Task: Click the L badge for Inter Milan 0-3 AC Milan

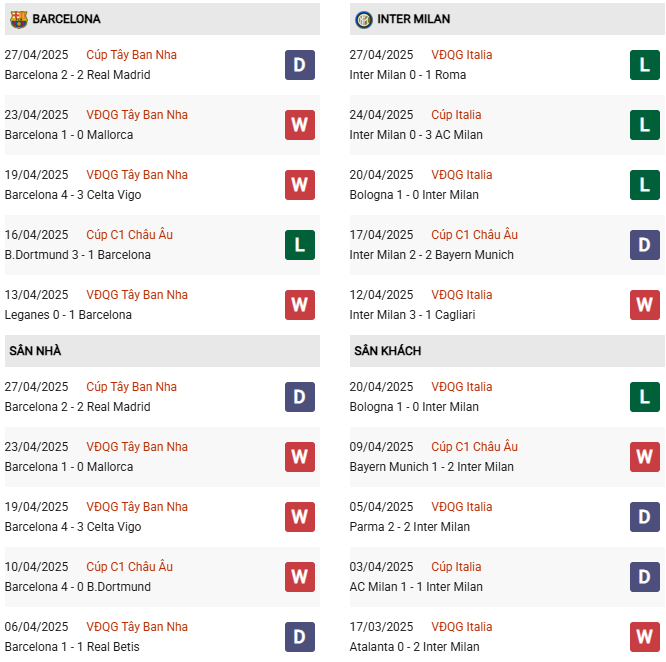Action: pyautogui.click(x=644, y=125)
